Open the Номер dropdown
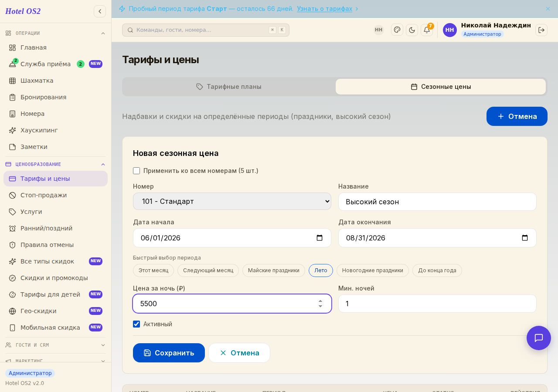The image size is (558, 392). (x=232, y=201)
